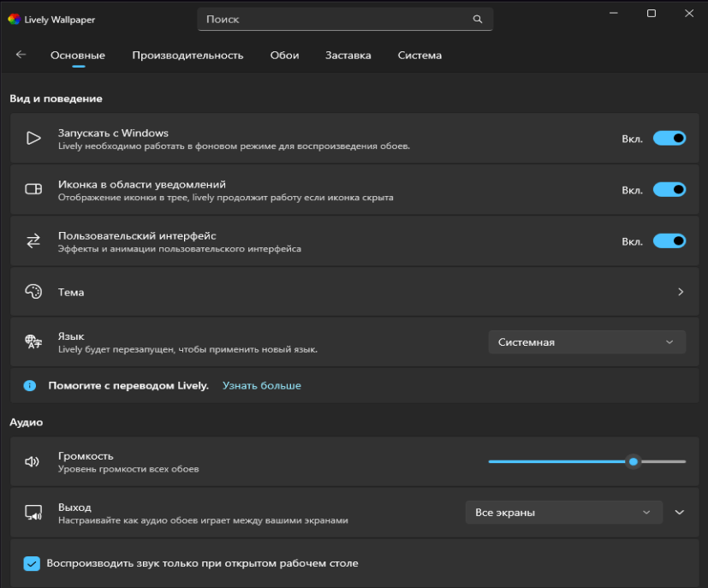Open the Тема settings chevron

tap(681, 292)
